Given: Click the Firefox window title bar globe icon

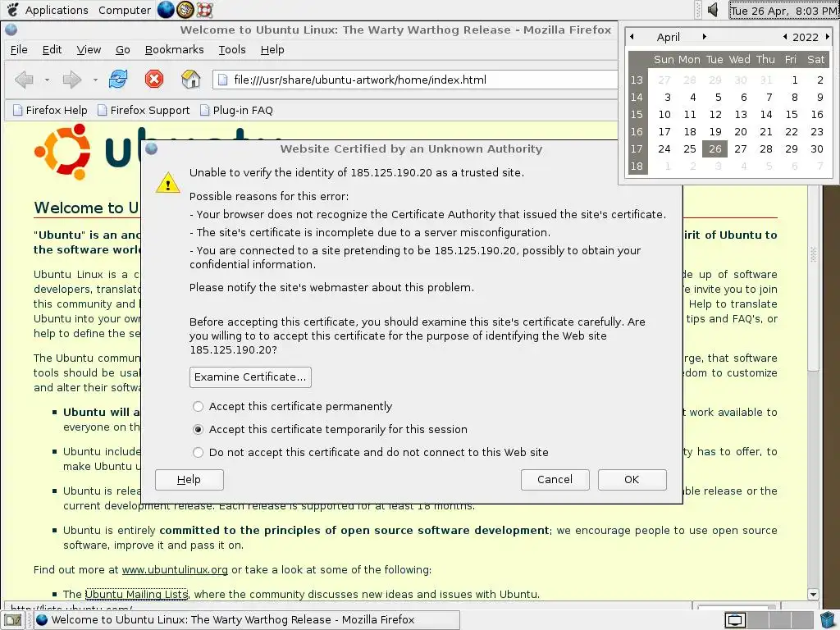Looking at the screenshot, I should click(x=11, y=30).
